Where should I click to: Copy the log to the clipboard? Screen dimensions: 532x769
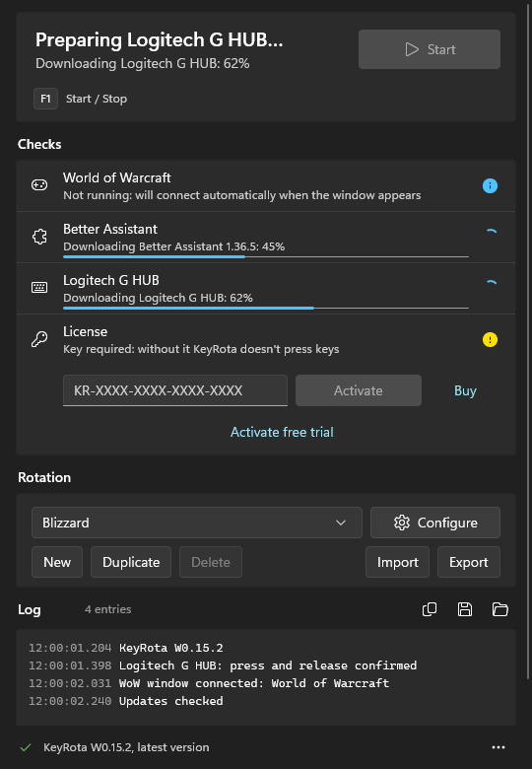pos(430,609)
